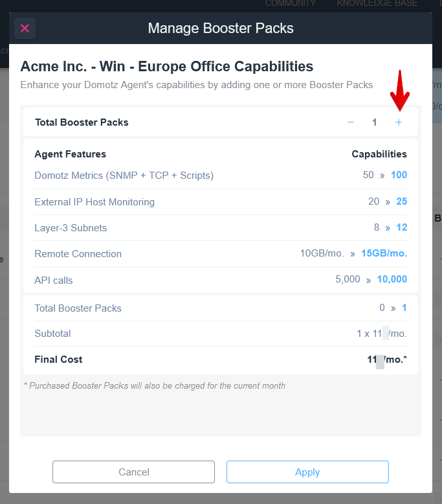Select the Layer-3 Subnets feature

(71, 228)
